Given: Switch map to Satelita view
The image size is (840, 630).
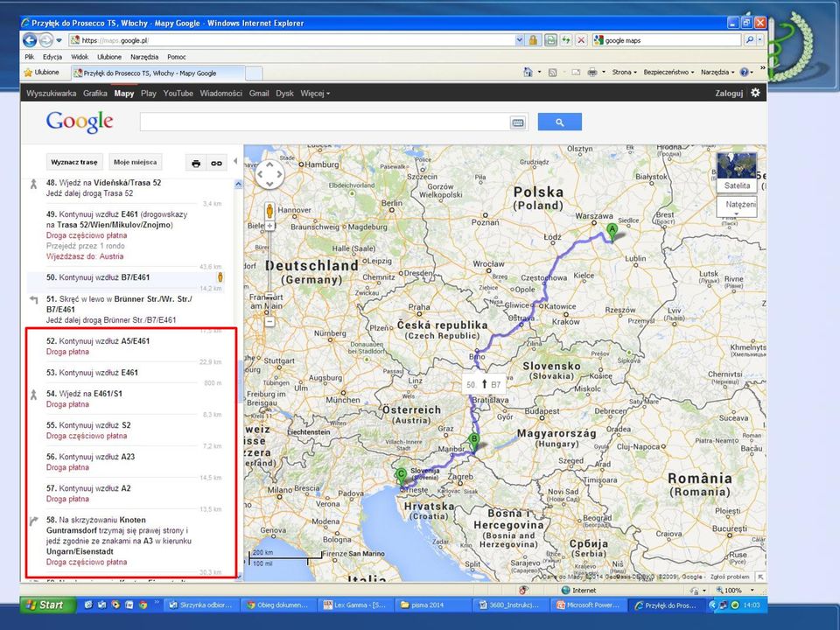Looking at the screenshot, I should point(737,172).
